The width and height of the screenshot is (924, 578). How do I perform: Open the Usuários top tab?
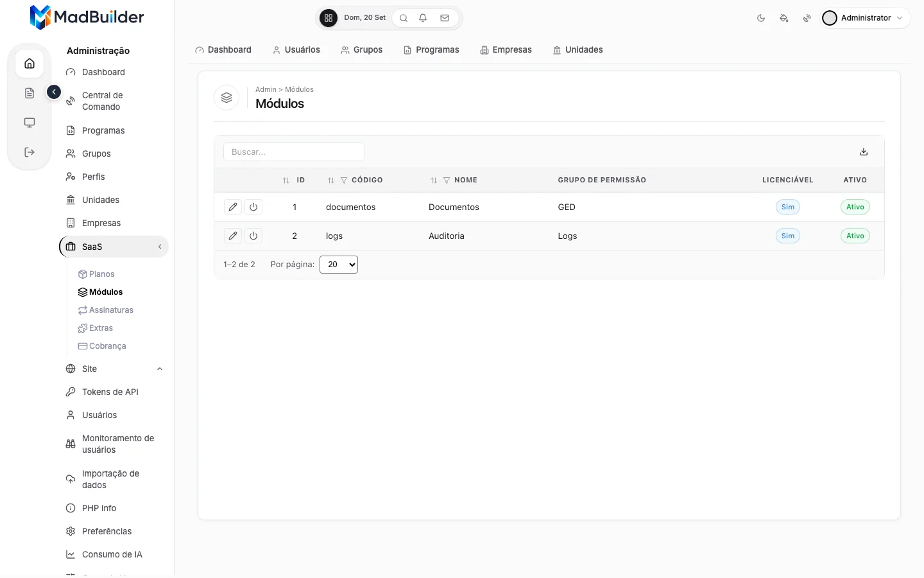coord(296,49)
